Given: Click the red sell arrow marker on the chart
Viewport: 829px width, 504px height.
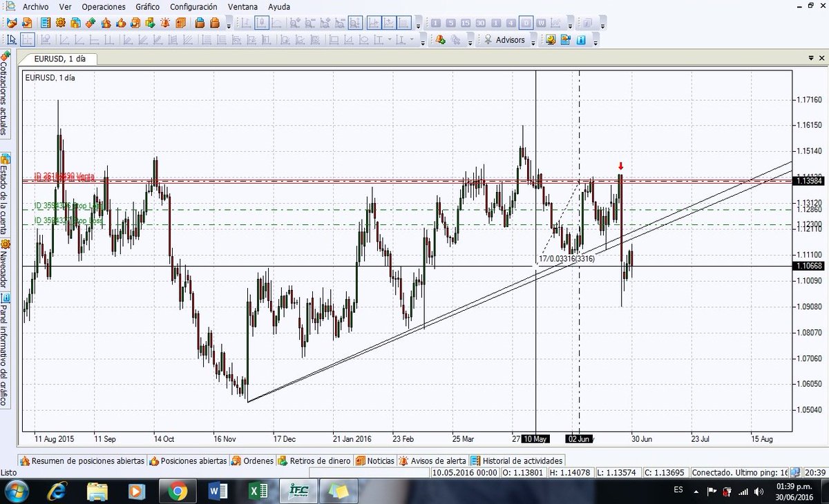Looking at the screenshot, I should pyautogui.click(x=620, y=166).
